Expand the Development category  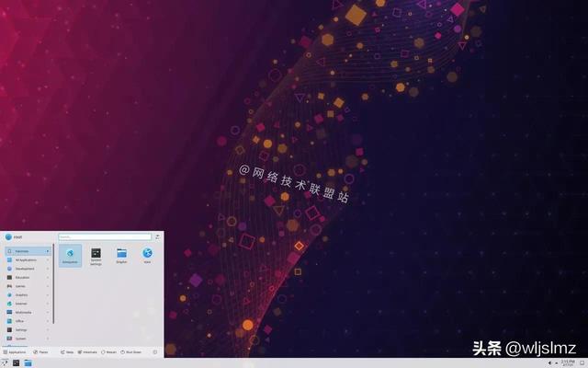(x=26, y=269)
